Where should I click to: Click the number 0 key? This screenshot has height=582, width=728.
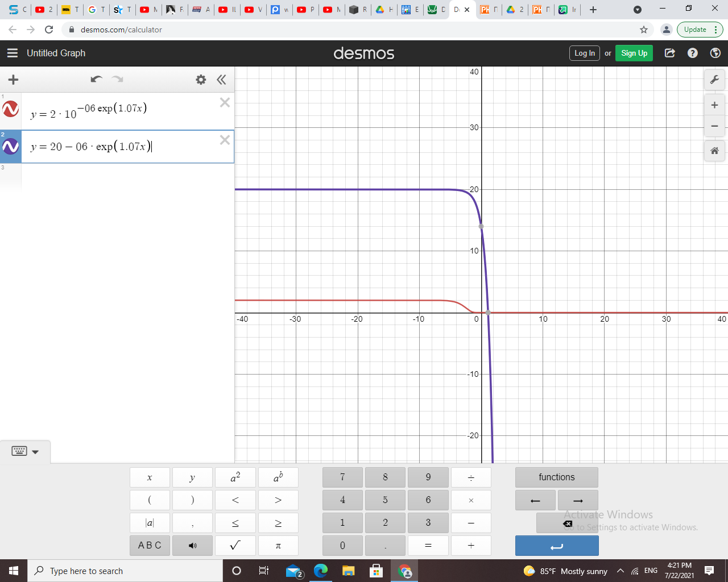[342, 546]
